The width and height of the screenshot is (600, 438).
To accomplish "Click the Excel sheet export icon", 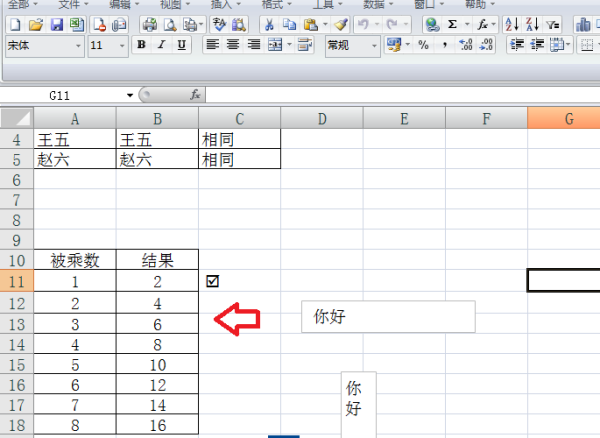I will (x=77, y=25).
